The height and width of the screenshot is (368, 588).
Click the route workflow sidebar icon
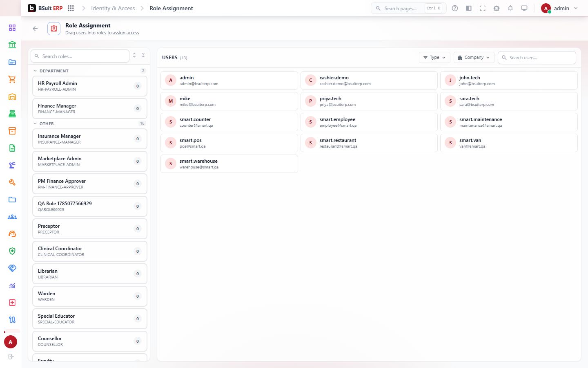coord(12,320)
